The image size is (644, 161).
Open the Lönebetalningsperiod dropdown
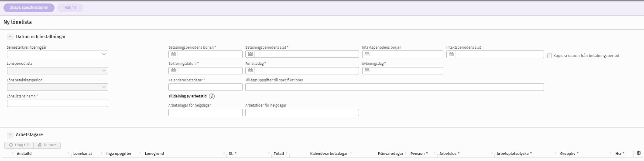click(58, 87)
